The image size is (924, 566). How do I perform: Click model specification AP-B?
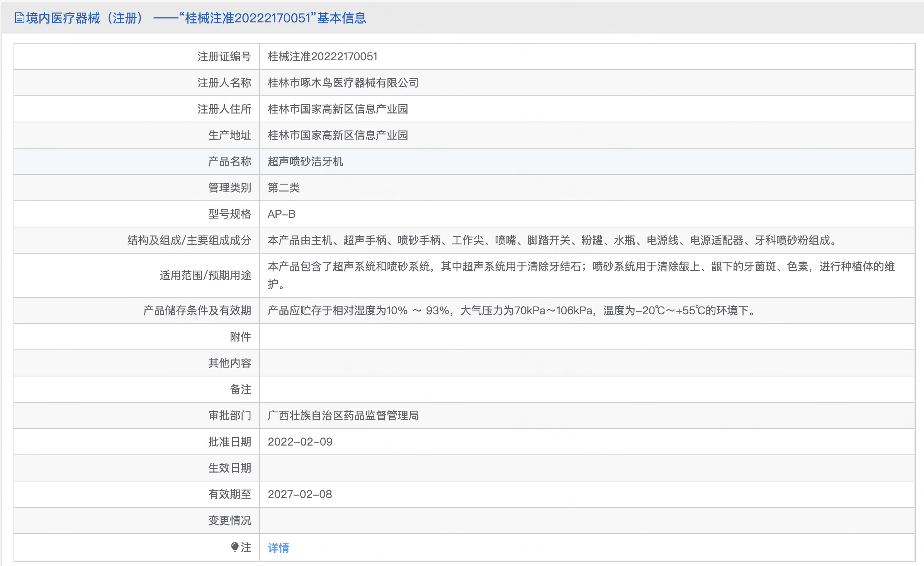pos(282,214)
